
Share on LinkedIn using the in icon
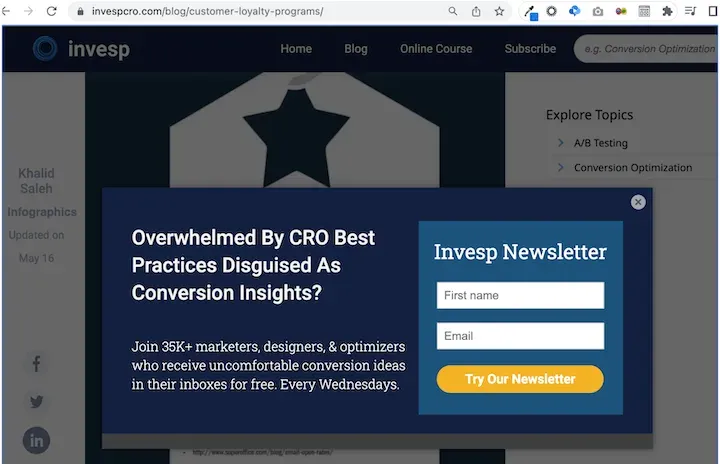point(36,441)
